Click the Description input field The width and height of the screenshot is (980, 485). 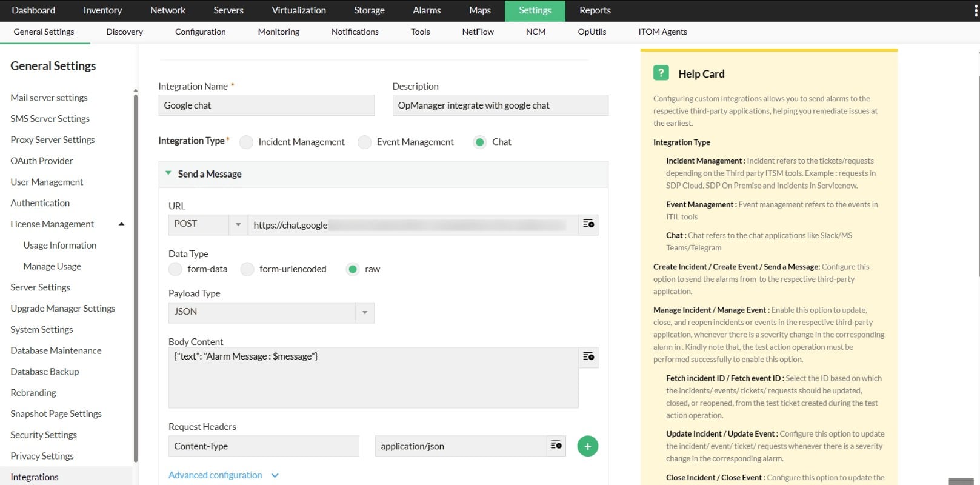pos(500,105)
